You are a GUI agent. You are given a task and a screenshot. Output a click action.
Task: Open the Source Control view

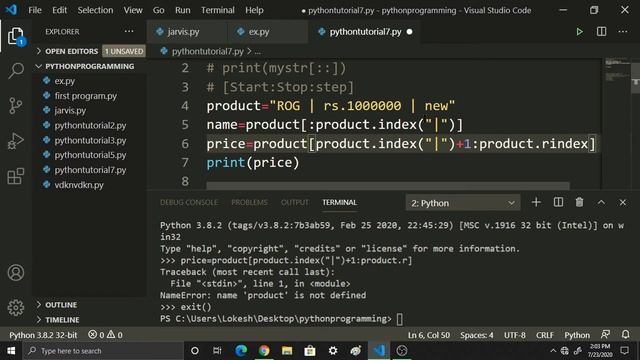click(16, 106)
